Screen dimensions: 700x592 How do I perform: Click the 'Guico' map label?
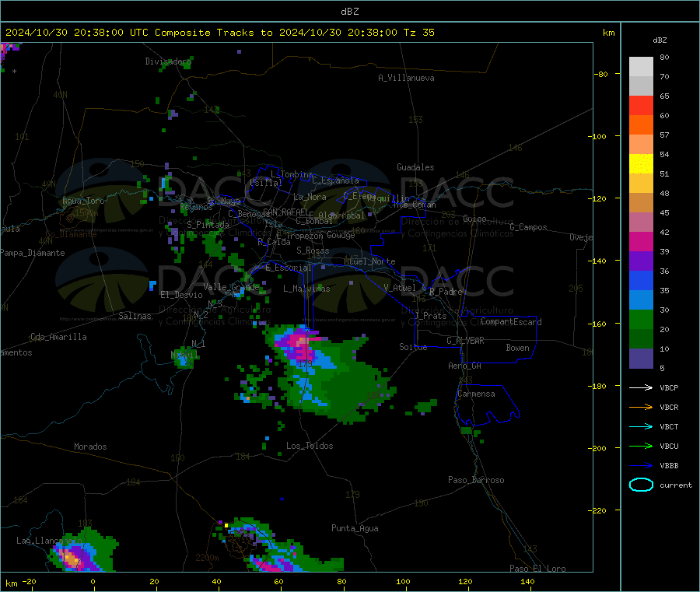(474, 219)
